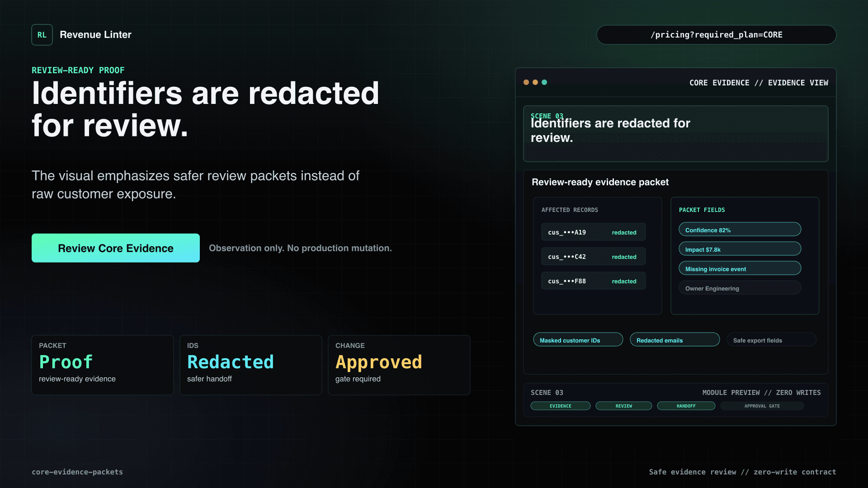Click the middle amber window dot
Screen dimensions: 868x488
coord(535,82)
